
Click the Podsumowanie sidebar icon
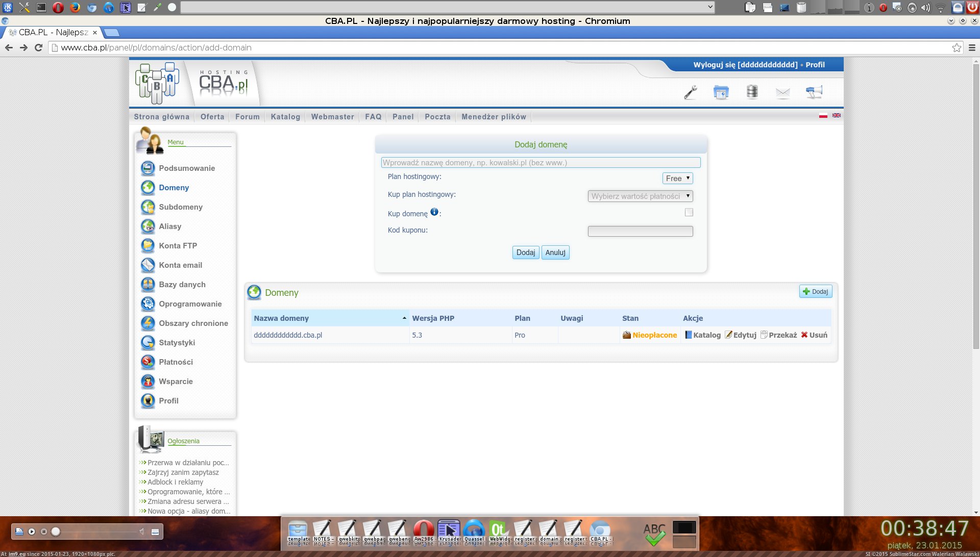(148, 168)
